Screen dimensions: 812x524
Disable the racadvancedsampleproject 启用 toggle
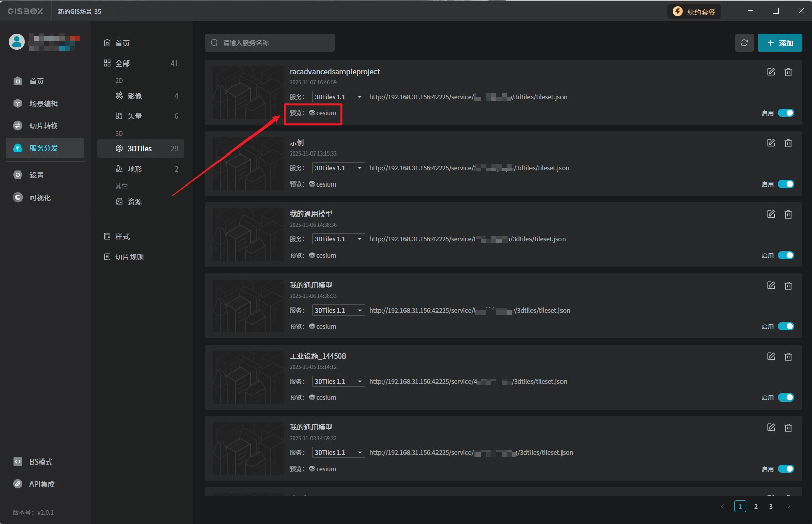click(x=786, y=113)
